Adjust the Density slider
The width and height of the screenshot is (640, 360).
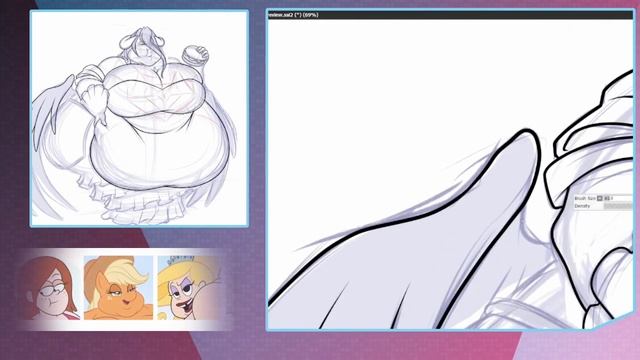point(618,206)
